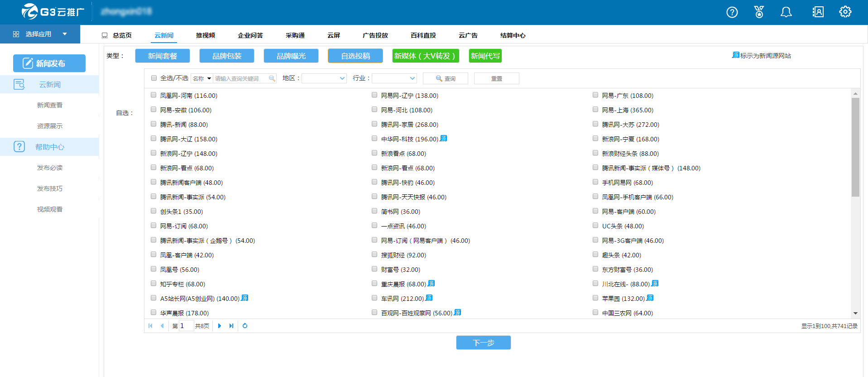This screenshot has width=868, height=377.
Task: Check 网易-上海 (365.00)
Action: click(595, 110)
